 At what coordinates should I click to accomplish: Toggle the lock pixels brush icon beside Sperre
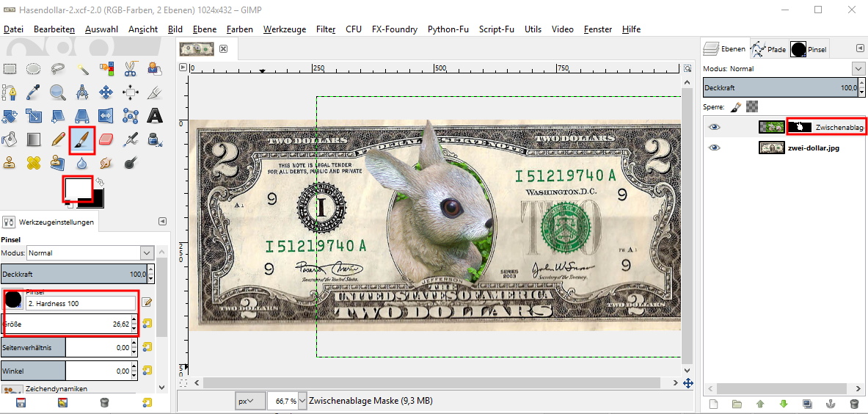(736, 106)
